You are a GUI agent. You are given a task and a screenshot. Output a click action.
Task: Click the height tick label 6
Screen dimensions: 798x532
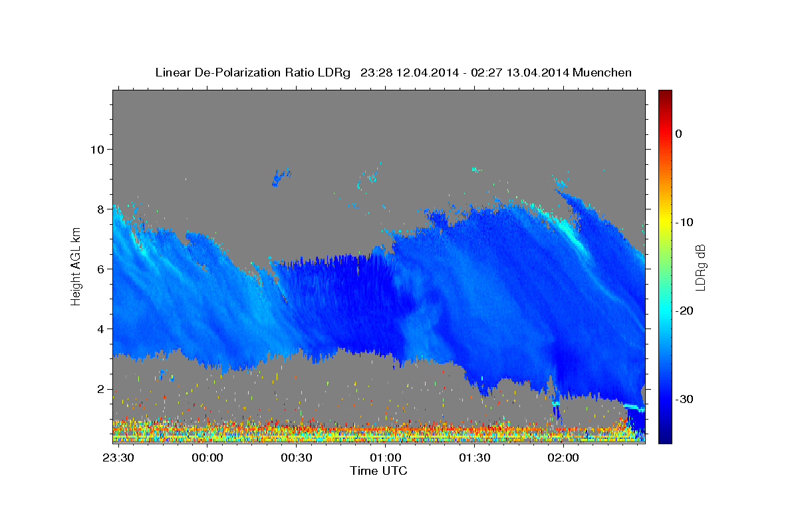(x=100, y=269)
